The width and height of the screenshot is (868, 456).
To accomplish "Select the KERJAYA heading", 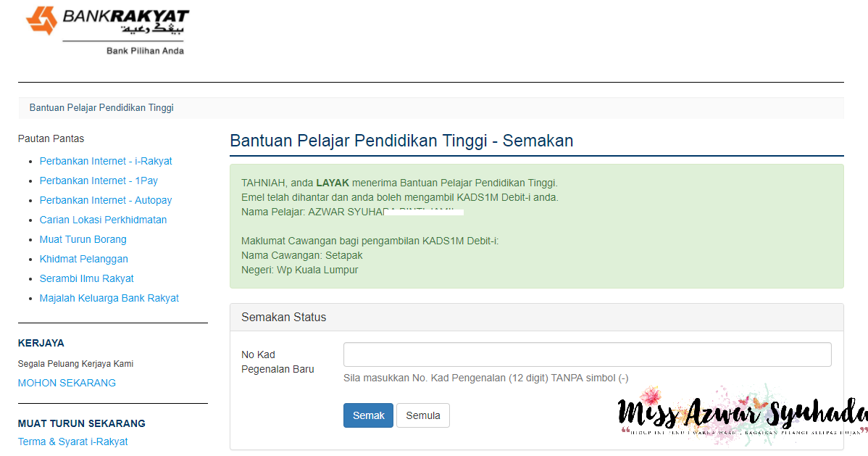I will click(x=41, y=343).
